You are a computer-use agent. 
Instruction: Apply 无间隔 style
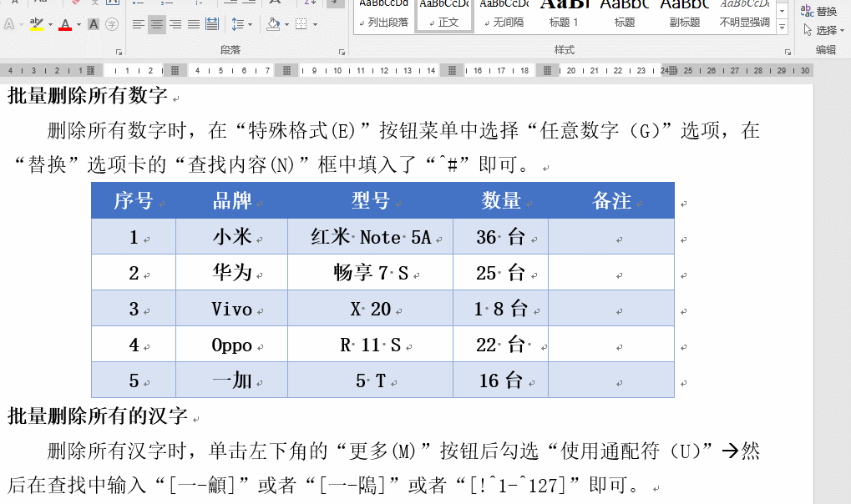click(504, 15)
